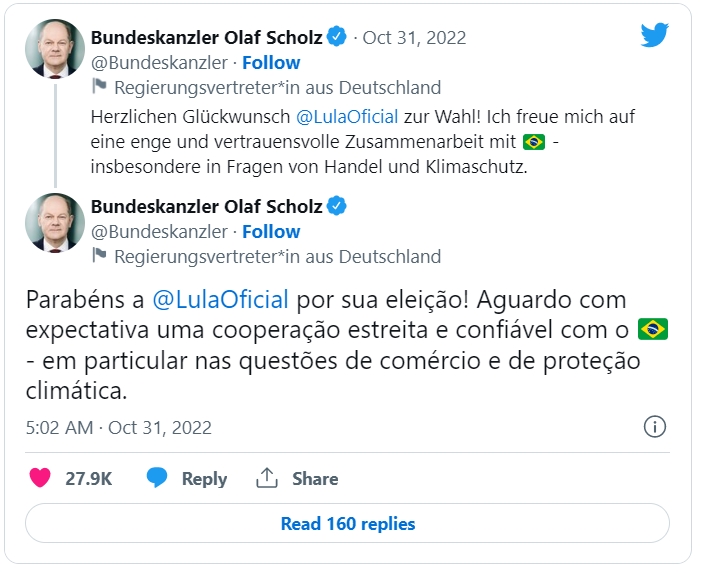Click the blue reply speech bubble icon
718x573 pixels.
click(x=157, y=479)
